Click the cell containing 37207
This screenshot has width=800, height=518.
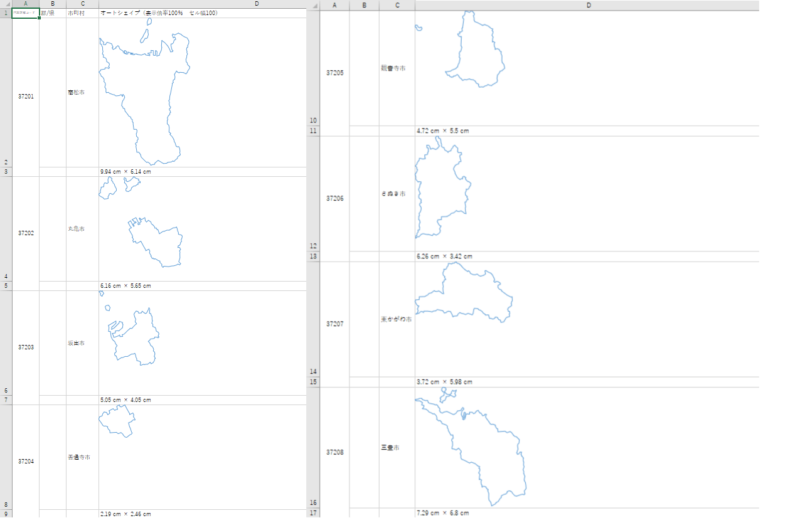335,324
